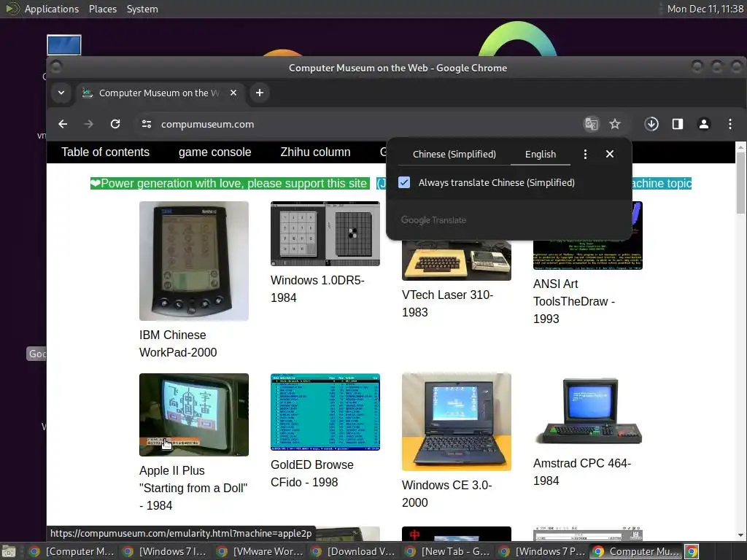Click the page vertical scrollbar thumb
Viewport: 747px width, 560px height.
(740, 183)
